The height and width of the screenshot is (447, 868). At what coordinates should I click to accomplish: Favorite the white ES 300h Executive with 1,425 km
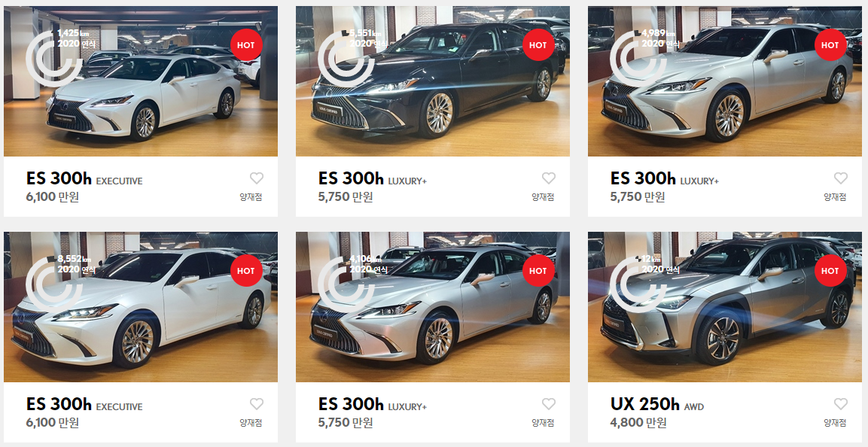(x=256, y=178)
